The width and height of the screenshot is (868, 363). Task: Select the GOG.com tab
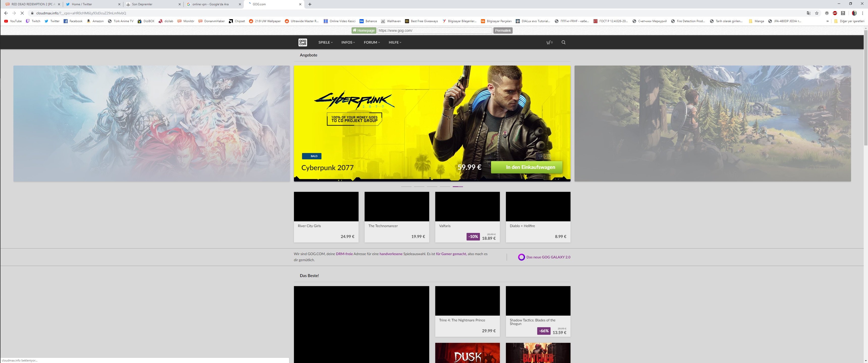[274, 4]
